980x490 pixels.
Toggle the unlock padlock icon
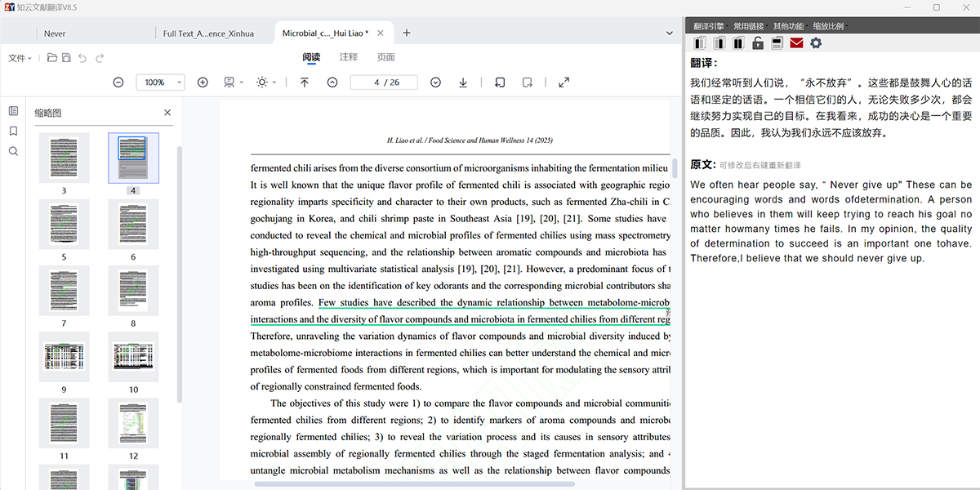point(758,43)
